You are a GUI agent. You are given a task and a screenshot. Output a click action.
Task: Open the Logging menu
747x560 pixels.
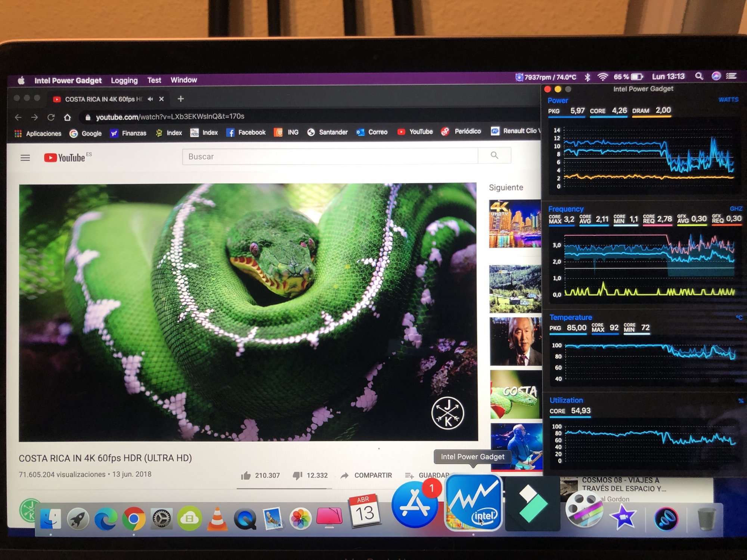click(x=124, y=80)
